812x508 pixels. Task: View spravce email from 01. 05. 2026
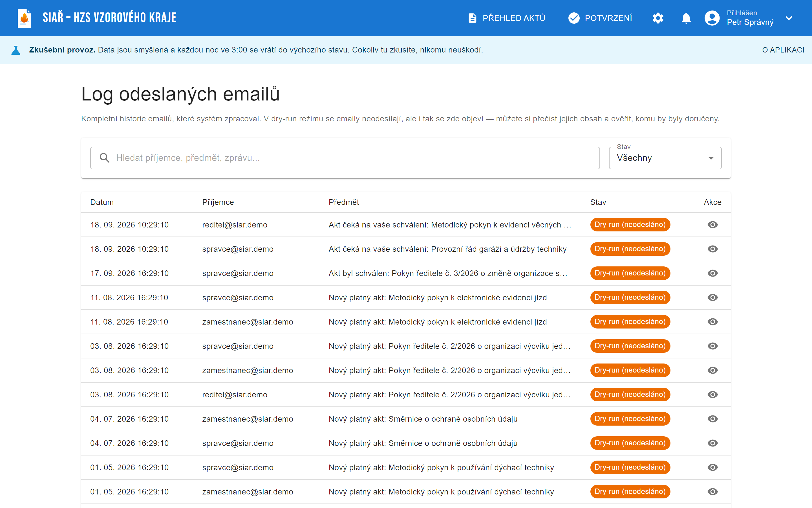tap(713, 467)
